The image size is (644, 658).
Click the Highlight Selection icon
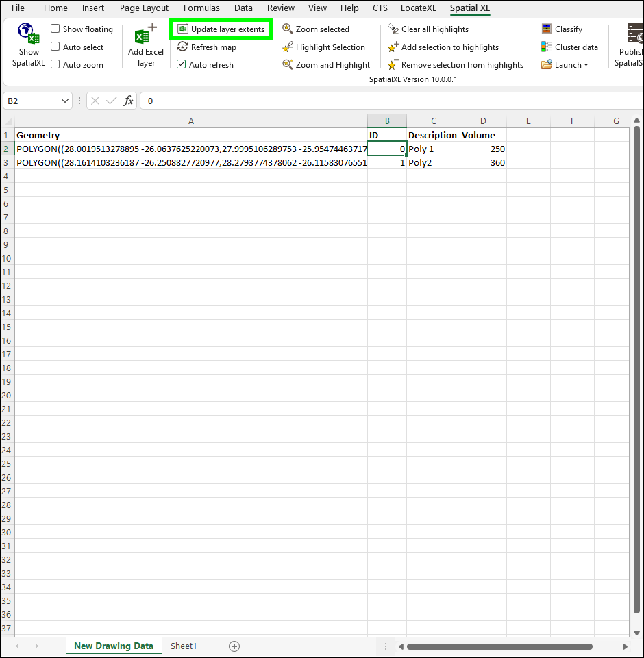pos(288,47)
